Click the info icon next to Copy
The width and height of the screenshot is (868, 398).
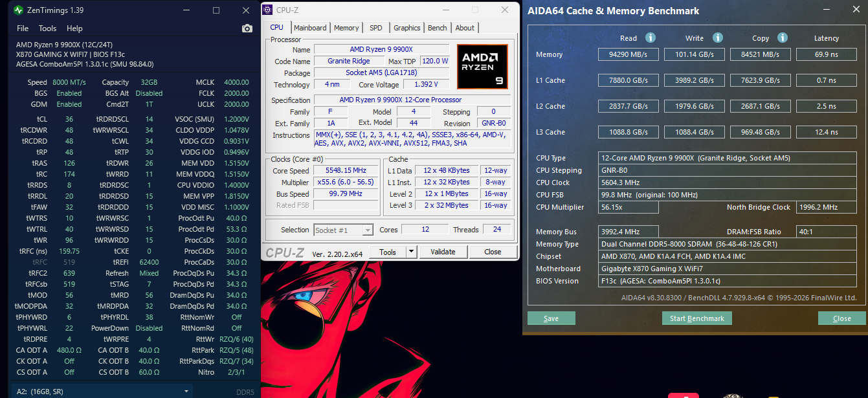pyautogui.click(x=783, y=38)
